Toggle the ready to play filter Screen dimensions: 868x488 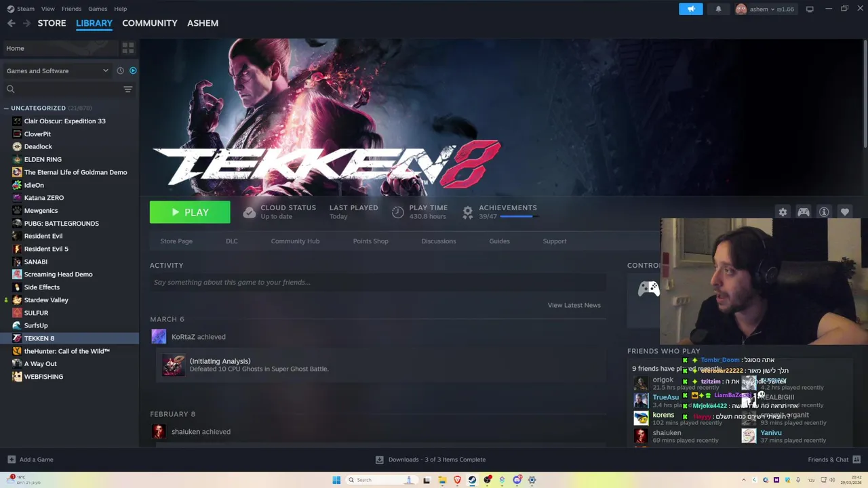(x=133, y=70)
